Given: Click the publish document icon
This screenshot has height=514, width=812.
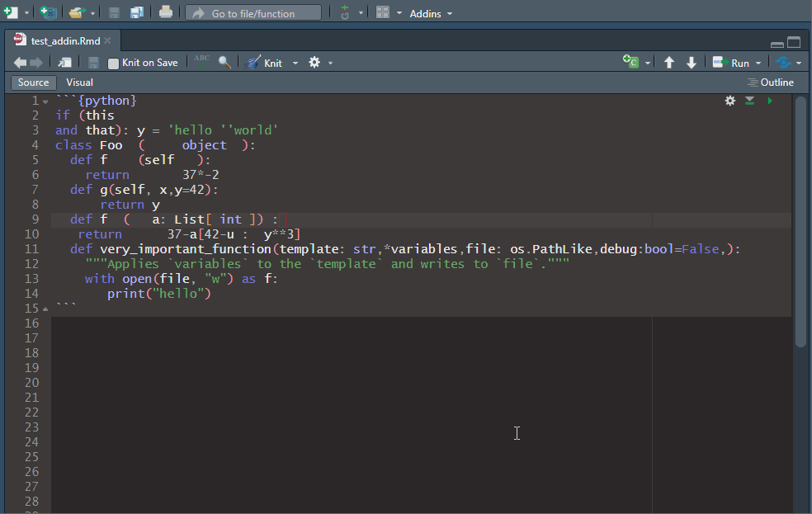Looking at the screenshot, I should [x=783, y=63].
